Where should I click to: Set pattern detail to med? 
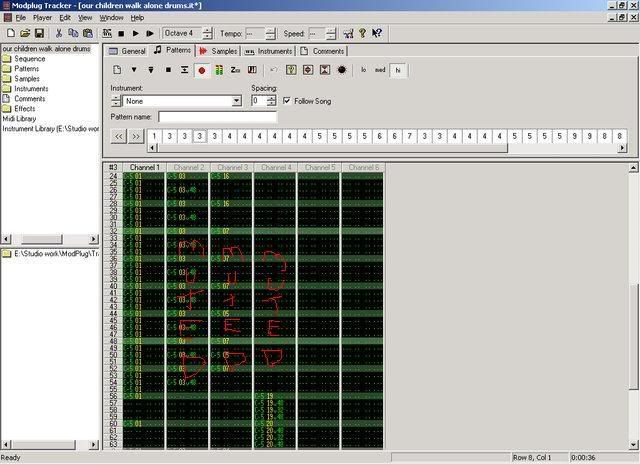(x=380, y=70)
